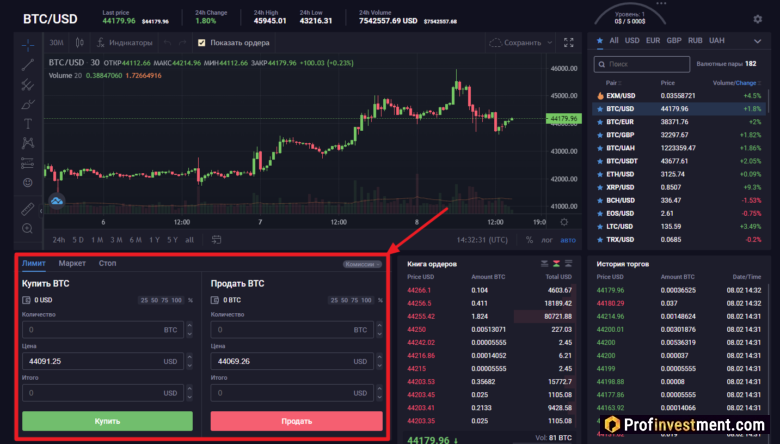The height and width of the screenshot is (444, 780).
Task: Select the brush drawing tool
Action: tap(28, 104)
